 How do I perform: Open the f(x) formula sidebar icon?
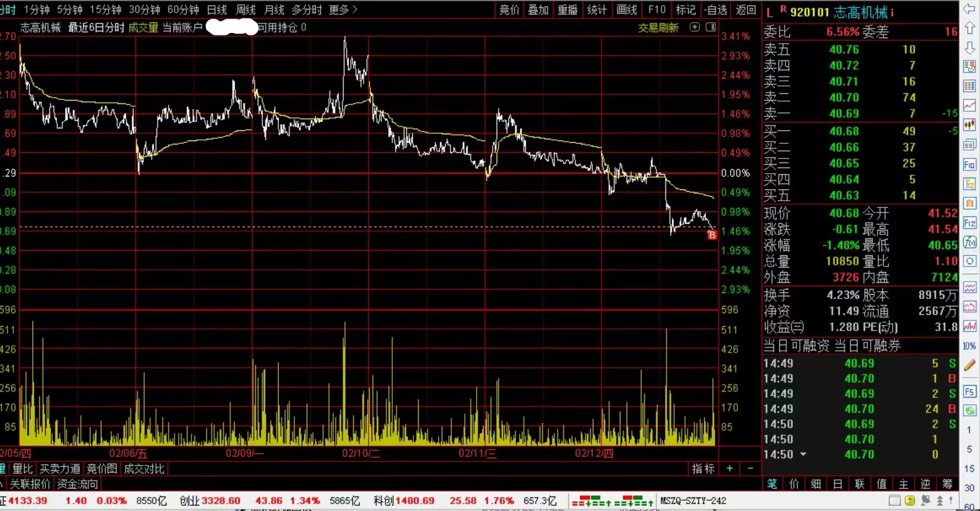click(x=969, y=242)
